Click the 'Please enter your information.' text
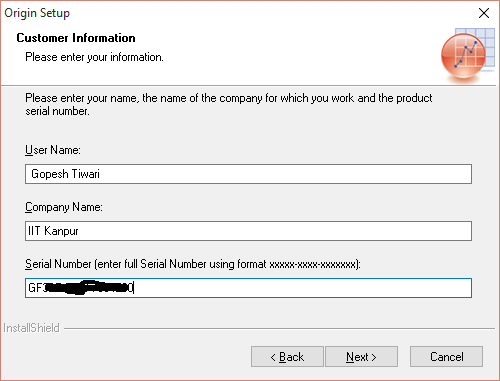500x381 pixels. 94,57
